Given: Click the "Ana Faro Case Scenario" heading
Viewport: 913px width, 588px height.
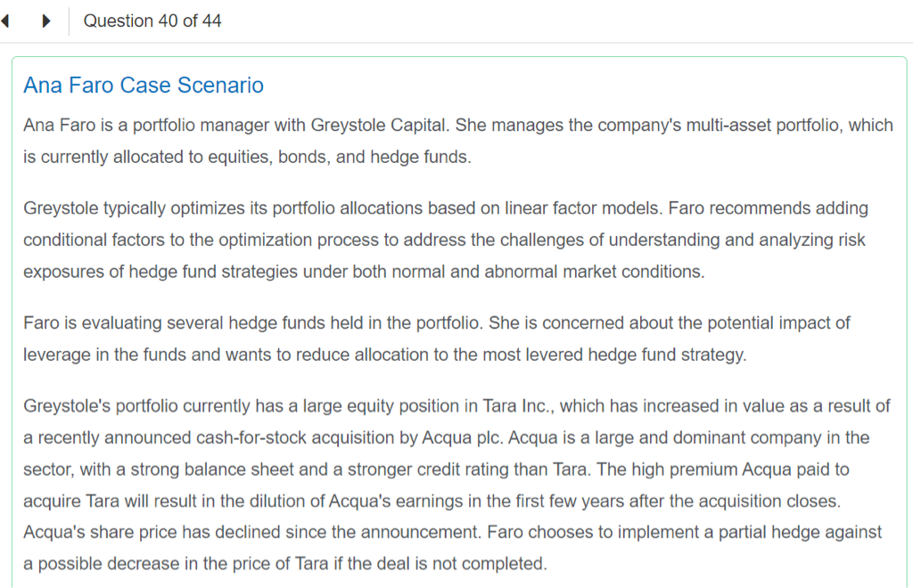Looking at the screenshot, I should pos(144,86).
